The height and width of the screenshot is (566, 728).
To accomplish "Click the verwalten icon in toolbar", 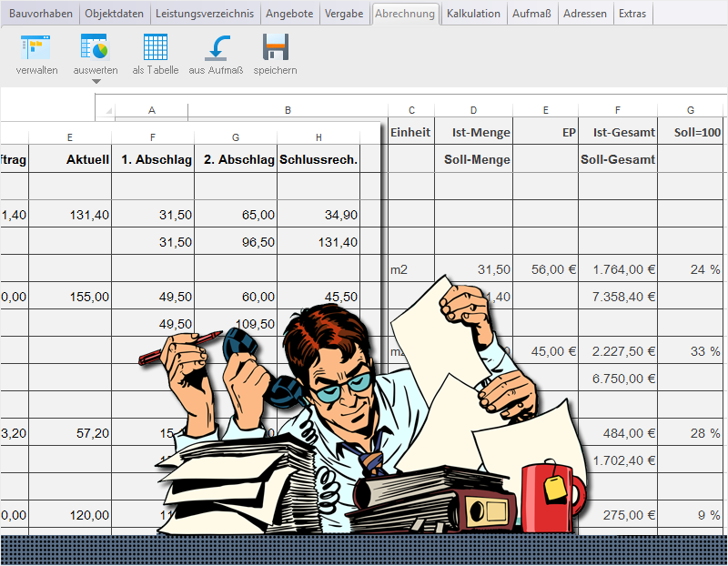I will coord(36,47).
